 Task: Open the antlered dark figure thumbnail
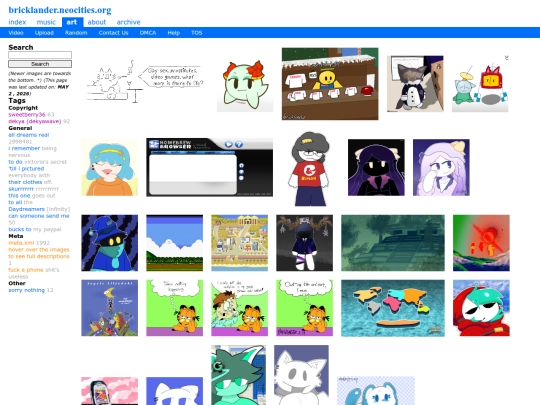pos(304,243)
